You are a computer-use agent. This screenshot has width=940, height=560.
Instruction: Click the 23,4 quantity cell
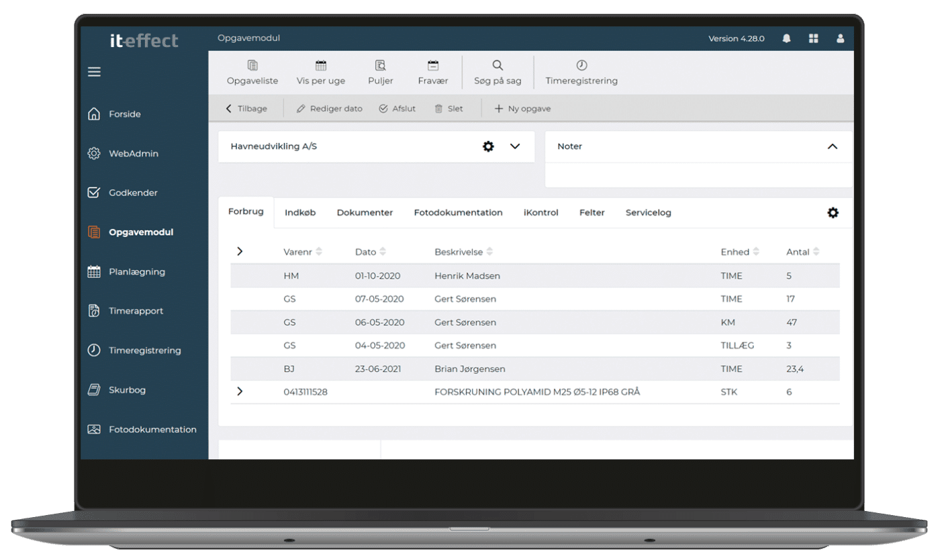[795, 369]
